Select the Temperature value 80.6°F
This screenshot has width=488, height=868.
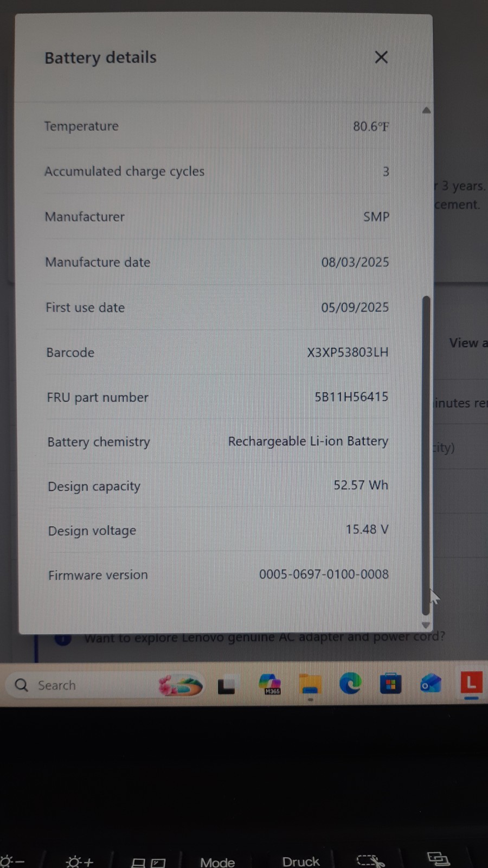click(x=371, y=126)
